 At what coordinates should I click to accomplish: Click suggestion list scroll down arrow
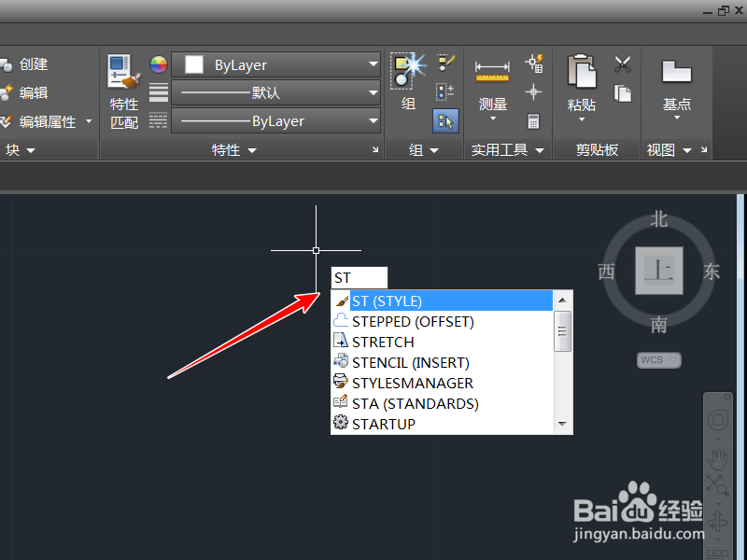click(x=562, y=424)
